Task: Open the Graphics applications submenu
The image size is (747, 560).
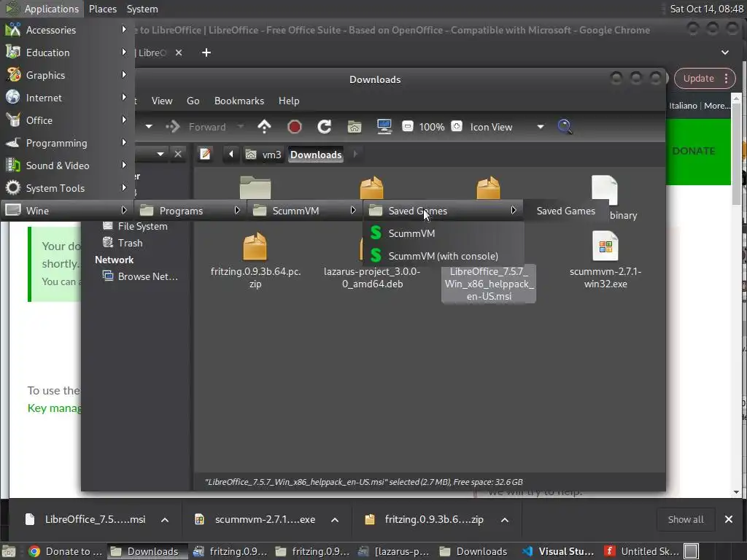Action: click(66, 75)
